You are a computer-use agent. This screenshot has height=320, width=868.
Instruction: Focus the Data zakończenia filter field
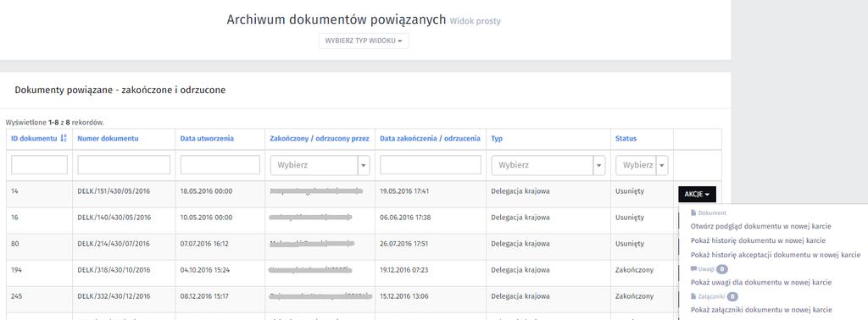point(431,165)
